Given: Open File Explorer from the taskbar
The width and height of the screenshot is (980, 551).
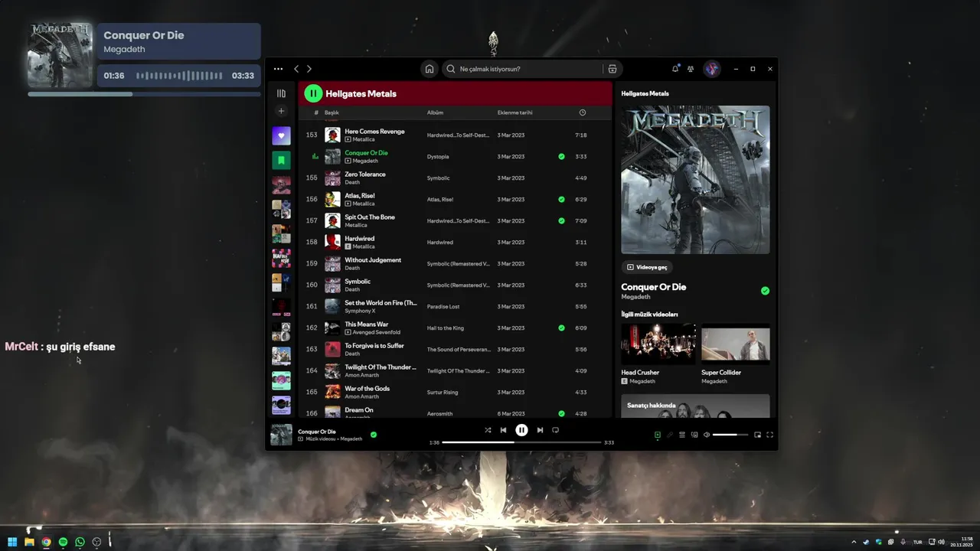Looking at the screenshot, I should click(x=29, y=542).
